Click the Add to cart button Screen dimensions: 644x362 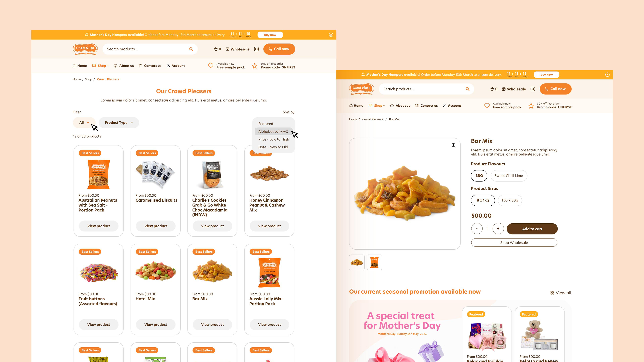pyautogui.click(x=532, y=229)
